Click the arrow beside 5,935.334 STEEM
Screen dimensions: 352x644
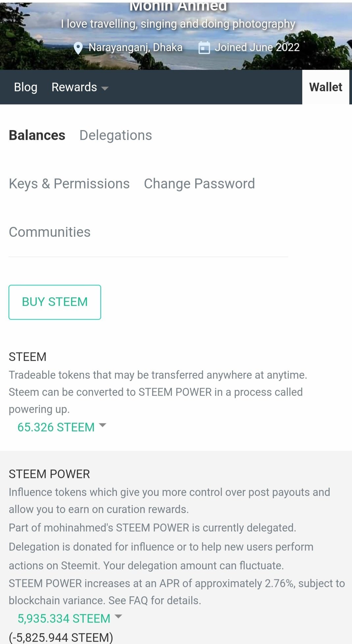pos(118,616)
